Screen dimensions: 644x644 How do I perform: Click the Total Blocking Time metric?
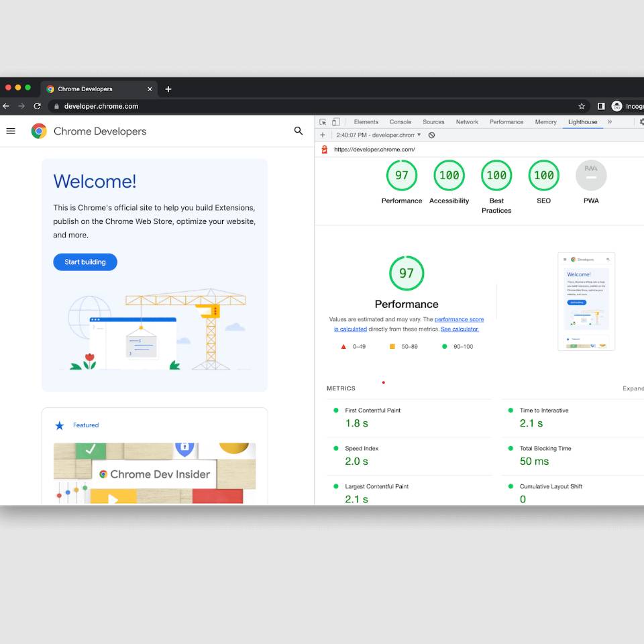coord(573,456)
